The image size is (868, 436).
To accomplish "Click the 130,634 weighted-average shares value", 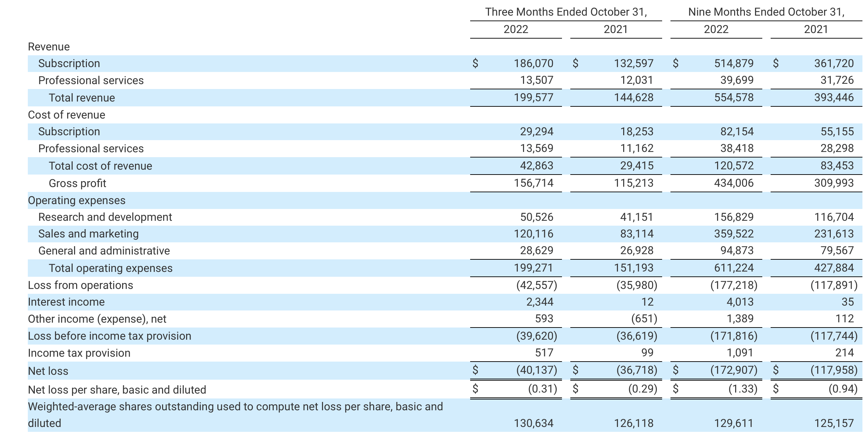I will (x=533, y=423).
